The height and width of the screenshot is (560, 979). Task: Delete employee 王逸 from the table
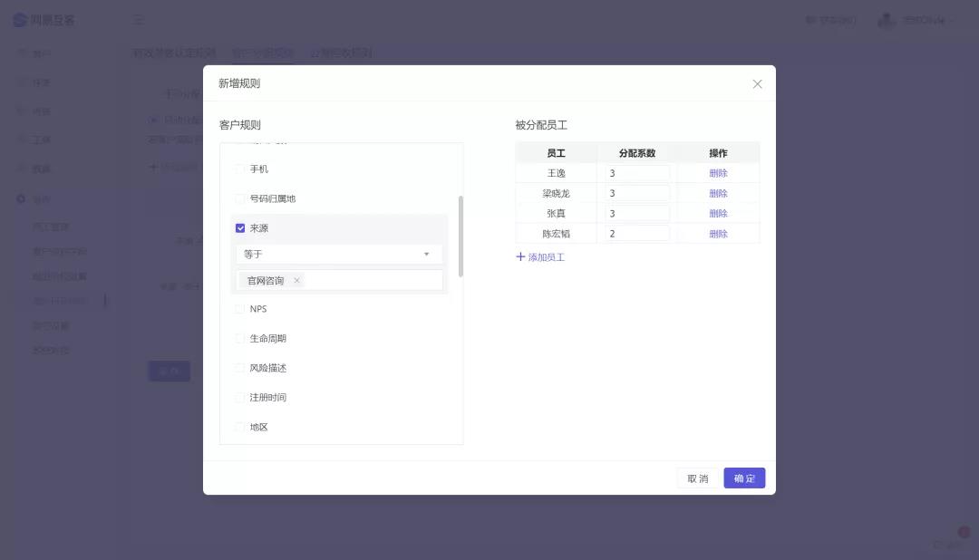pyautogui.click(x=718, y=173)
